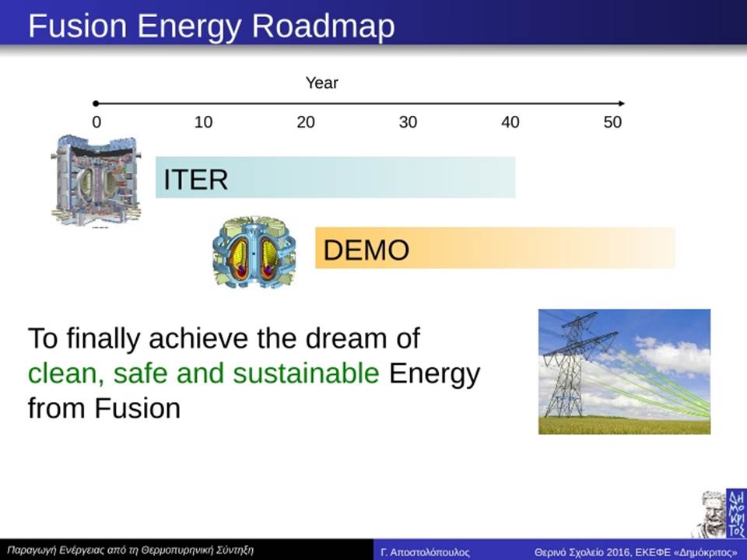747x560 pixels.
Task: Click footer text 'Θερινό Σχολείο 2016, ΕΚΕΦΕ «Δημόκριτος»'
Action: (636, 552)
